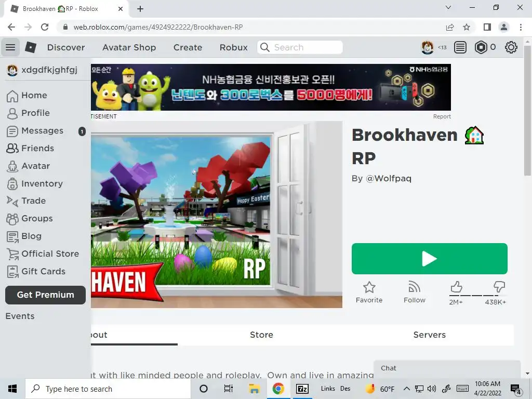
Task: Select the About tab
Action: pyautogui.click(x=134, y=335)
